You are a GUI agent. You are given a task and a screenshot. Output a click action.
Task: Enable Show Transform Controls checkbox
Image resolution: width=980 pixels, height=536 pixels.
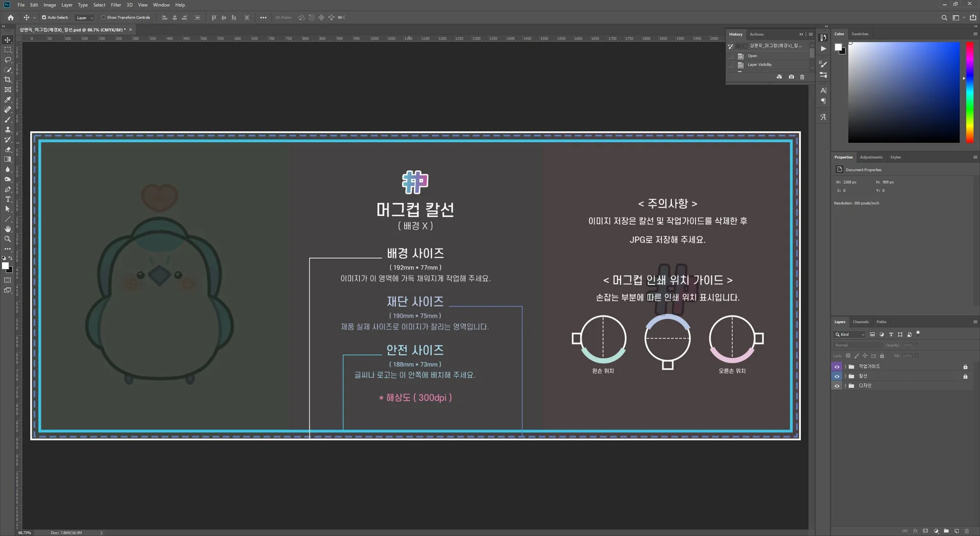click(x=103, y=17)
